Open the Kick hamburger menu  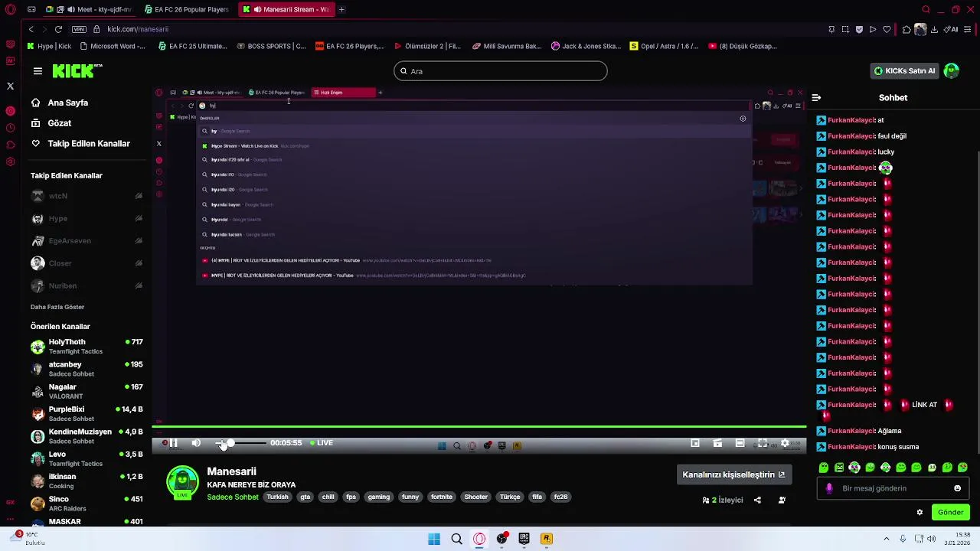(38, 71)
